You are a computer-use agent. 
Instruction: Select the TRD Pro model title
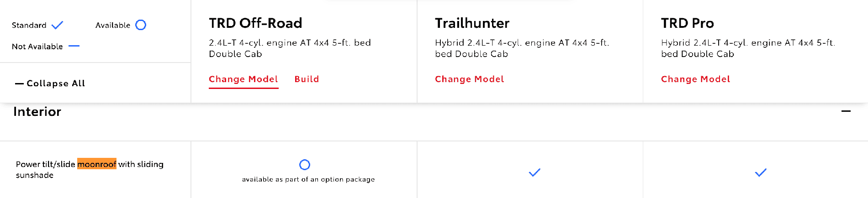(x=688, y=23)
